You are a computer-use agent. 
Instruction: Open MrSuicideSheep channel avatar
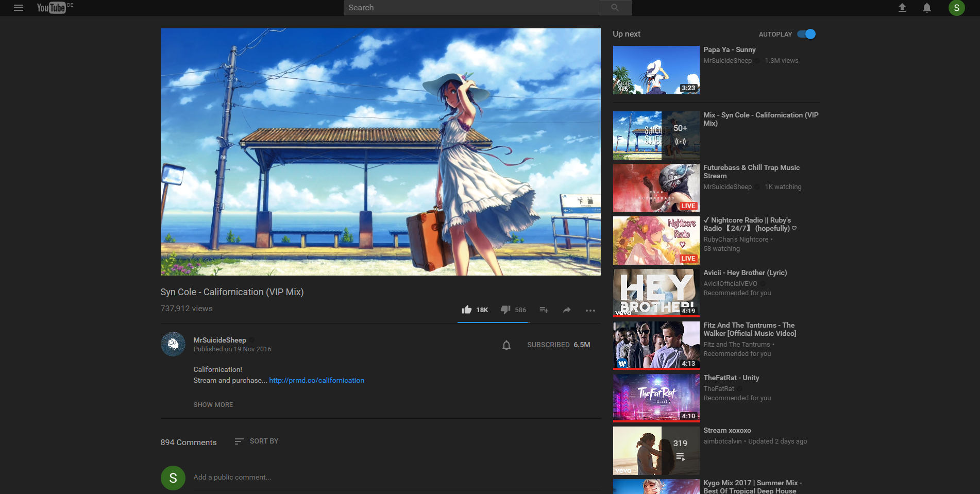(173, 344)
